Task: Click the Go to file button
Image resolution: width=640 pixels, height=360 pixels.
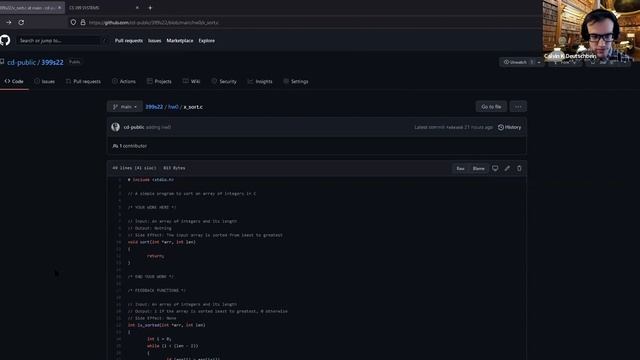Action: pos(491,107)
